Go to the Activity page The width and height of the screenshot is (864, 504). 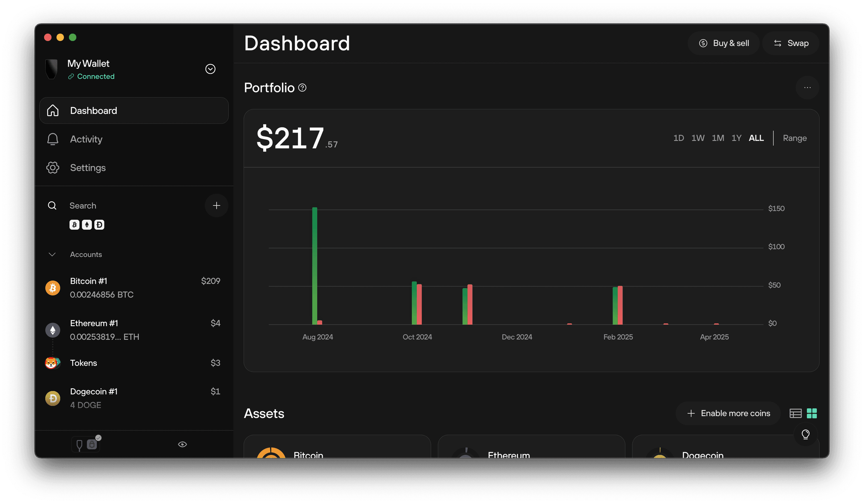coord(86,139)
